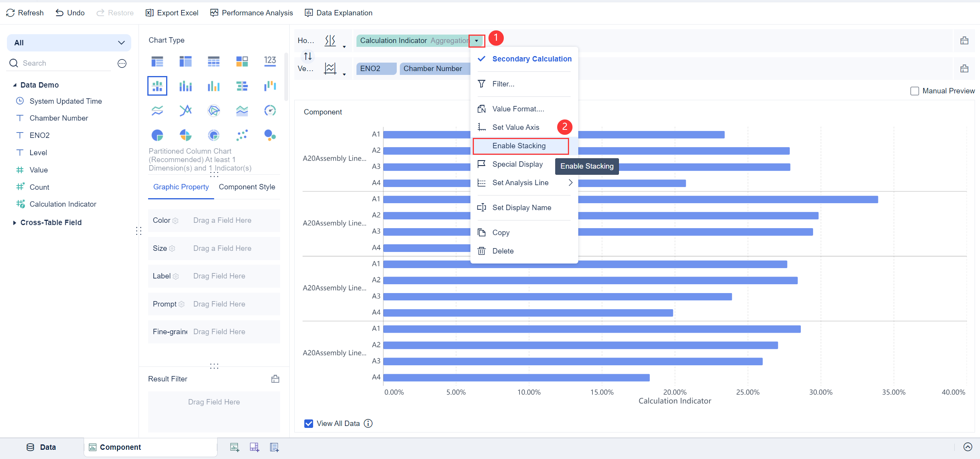Clear horizontal axis fields icon

[x=964, y=40]
